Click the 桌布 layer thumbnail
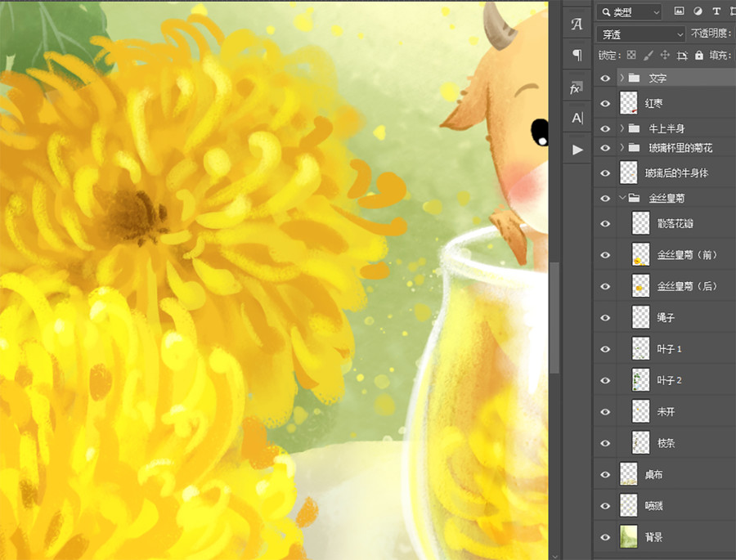The image size is (736, 560). [x=629, y=474]
